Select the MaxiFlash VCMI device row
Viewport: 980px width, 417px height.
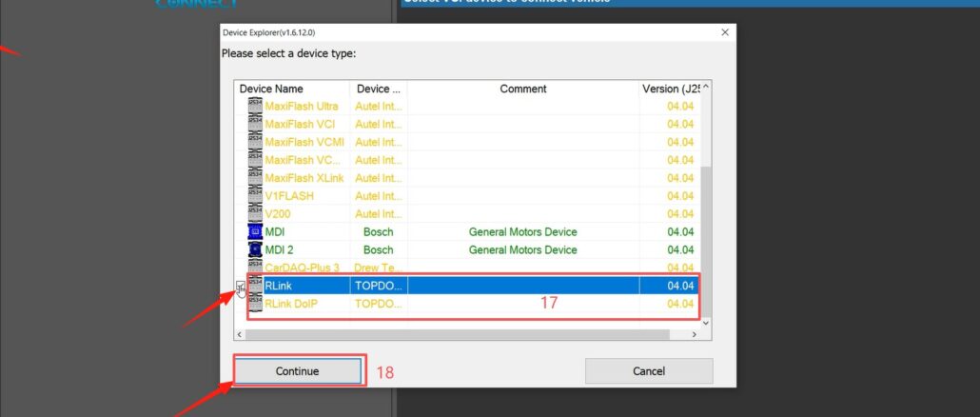pyautogui.click(x=304, y=142)
